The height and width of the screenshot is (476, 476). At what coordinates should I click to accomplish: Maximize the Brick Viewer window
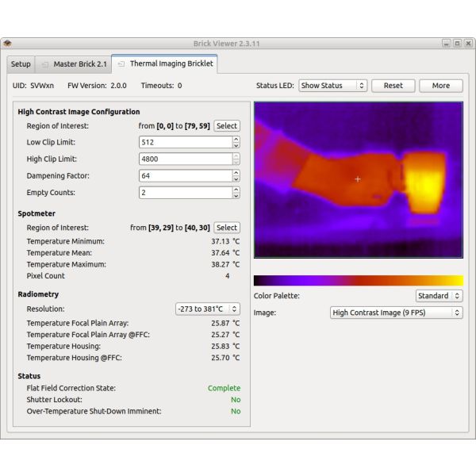tap(457, 44)
